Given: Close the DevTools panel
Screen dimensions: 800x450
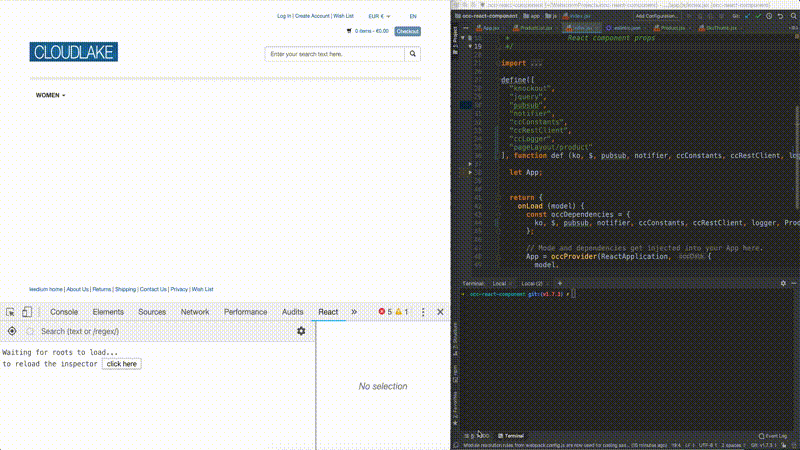Looking at the screenshot, I should tap(440, 312).
